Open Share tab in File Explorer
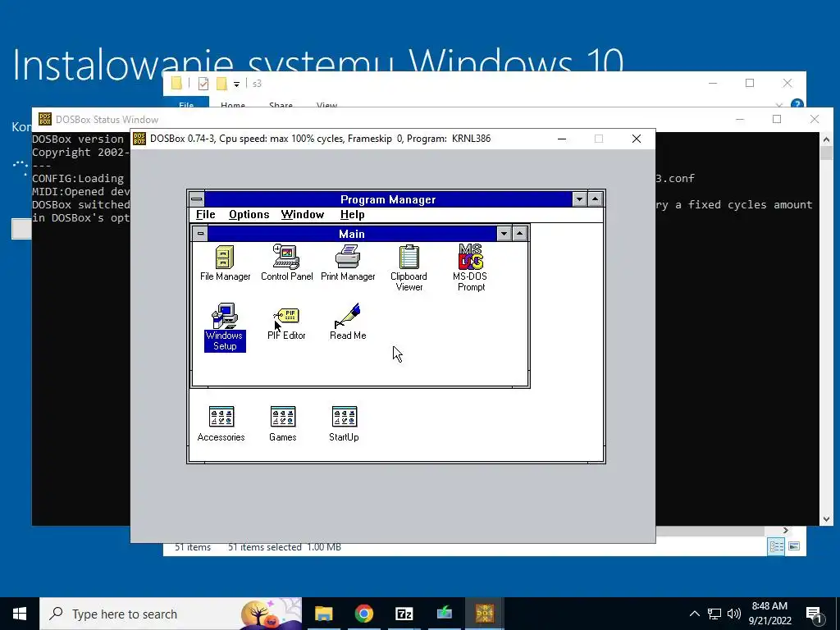The width and height of the screenshot is (840, 630). [x=281, y=104]
